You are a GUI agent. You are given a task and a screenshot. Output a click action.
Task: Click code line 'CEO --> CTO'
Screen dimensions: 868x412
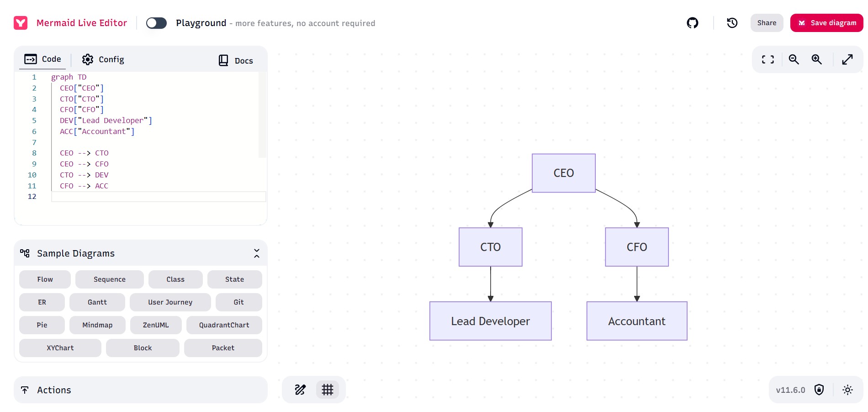[84, 153]
